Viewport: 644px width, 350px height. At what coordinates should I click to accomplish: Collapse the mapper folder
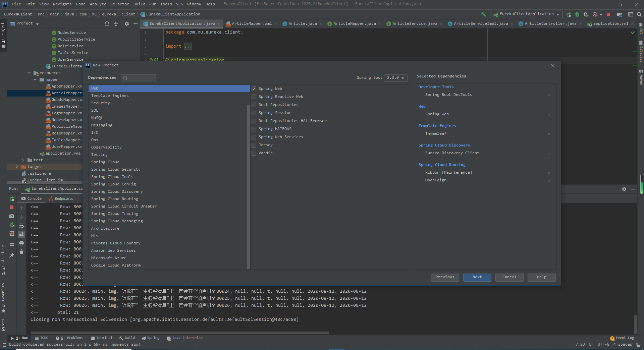(35, 79)
